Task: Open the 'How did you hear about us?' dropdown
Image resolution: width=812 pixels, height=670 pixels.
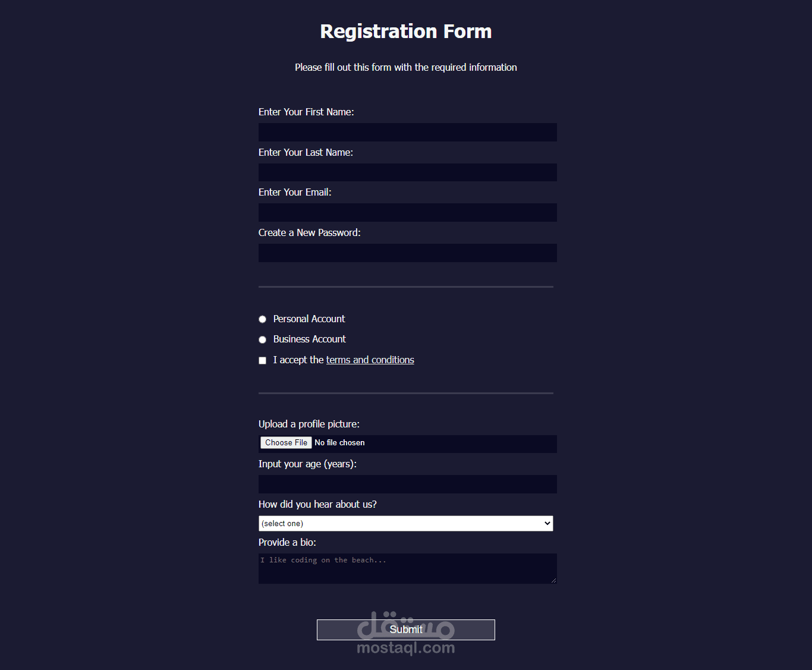Action: pos(406,523)
